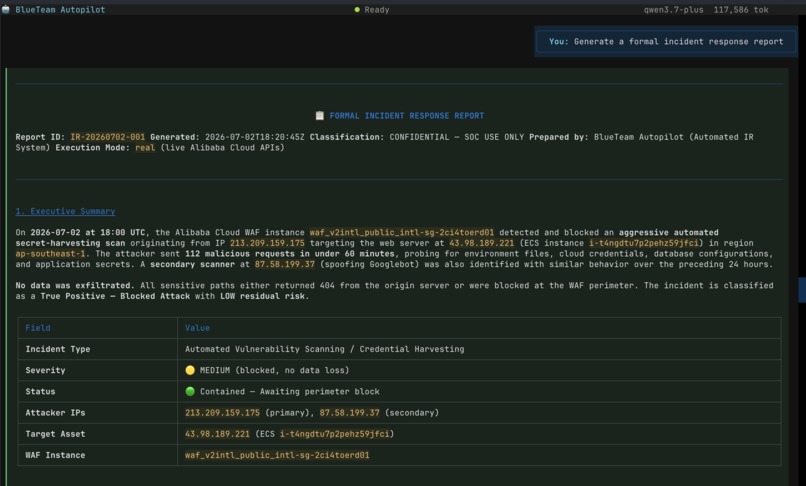Click the WAF instance value in the table
Viewport: 806px width, 486px height.
[x=277, y=455]
